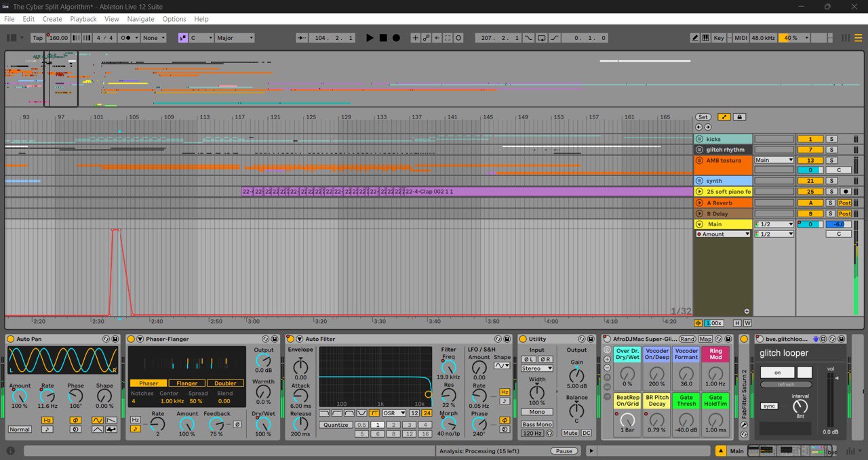
Task: Click the 160.00 tempo field
Action: pos(58,38)
